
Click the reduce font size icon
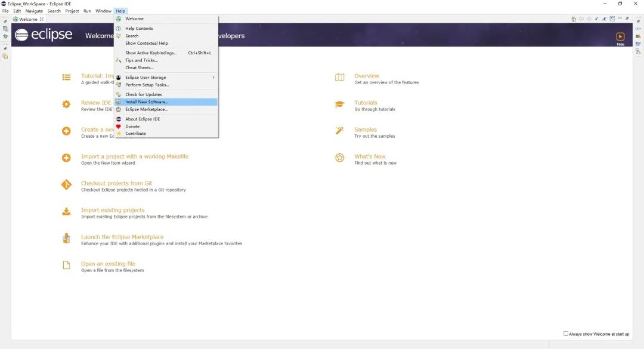click(596, 19)
